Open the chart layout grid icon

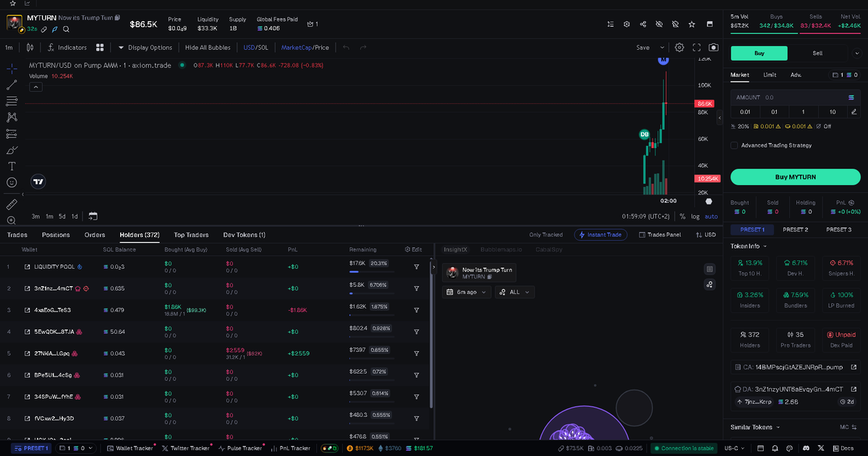(100, 48)
